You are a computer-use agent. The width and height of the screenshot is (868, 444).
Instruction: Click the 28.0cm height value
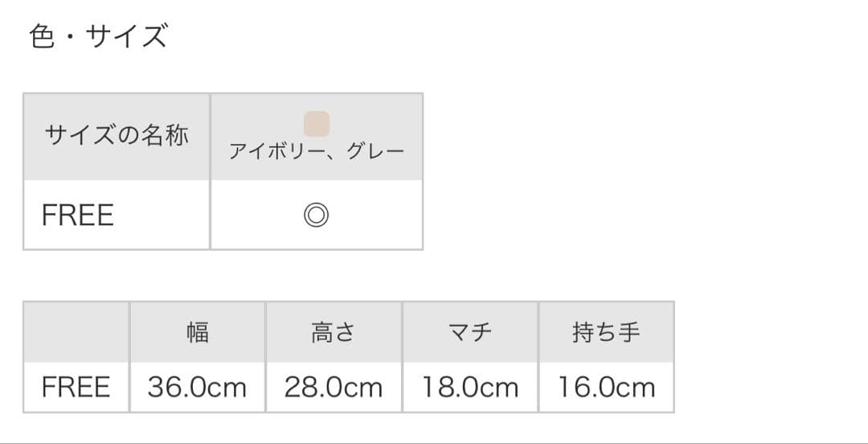click(x=334, y=388)
